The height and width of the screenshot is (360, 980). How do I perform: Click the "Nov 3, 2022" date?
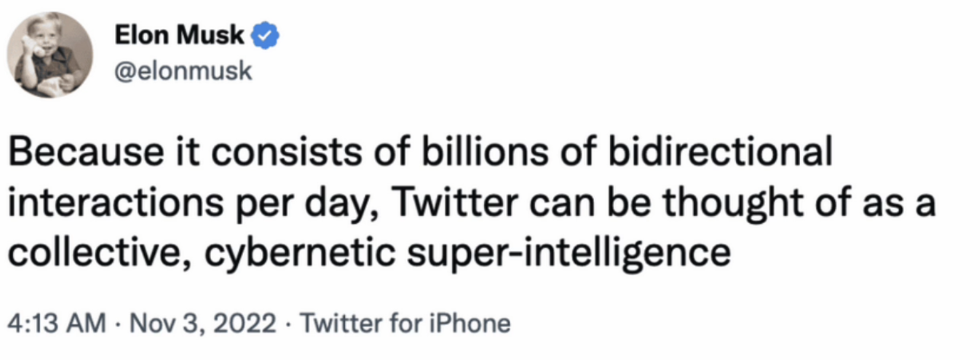(x=203, y=323)
